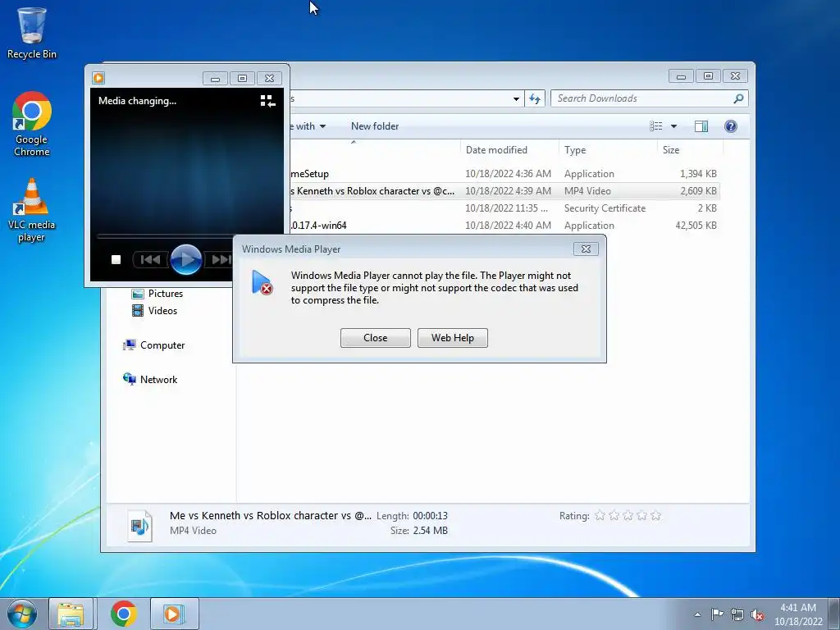Rate the video three stars
Screen dimensions: 840x630
[628, 516]
